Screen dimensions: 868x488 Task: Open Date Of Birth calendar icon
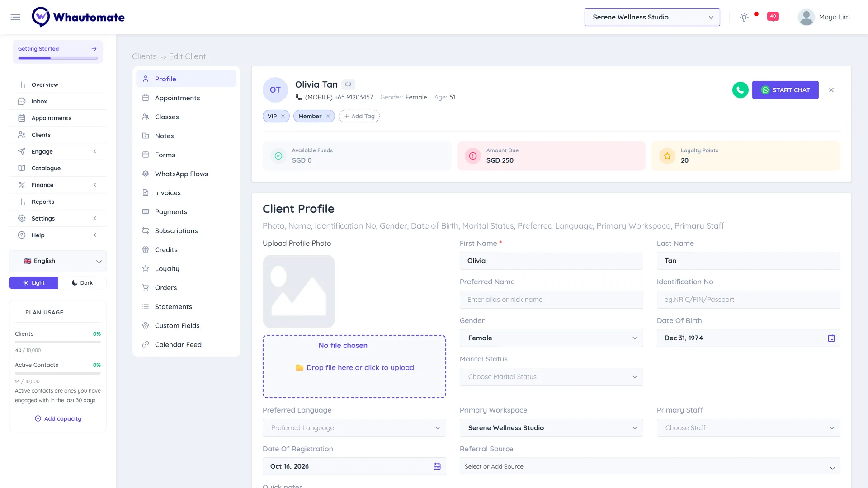(x=831, y=338)
